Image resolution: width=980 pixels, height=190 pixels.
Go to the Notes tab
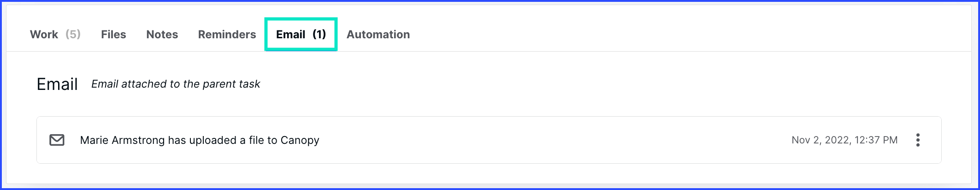tap(162, 34)
